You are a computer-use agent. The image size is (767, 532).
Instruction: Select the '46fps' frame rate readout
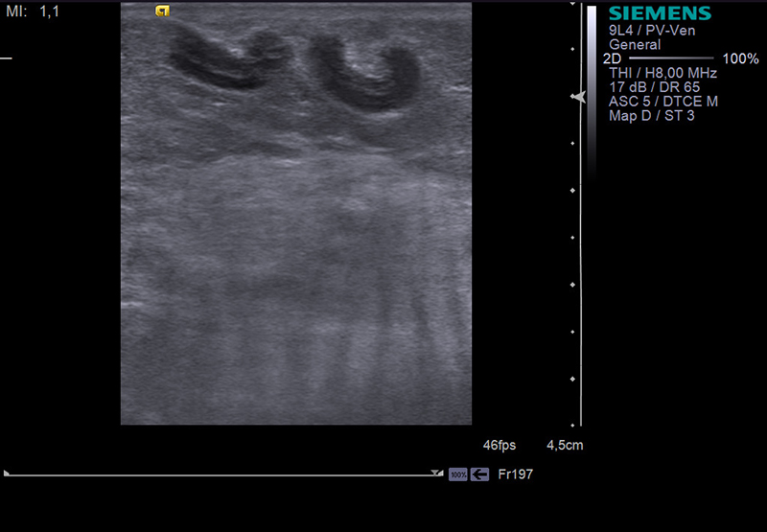point(500,445)
